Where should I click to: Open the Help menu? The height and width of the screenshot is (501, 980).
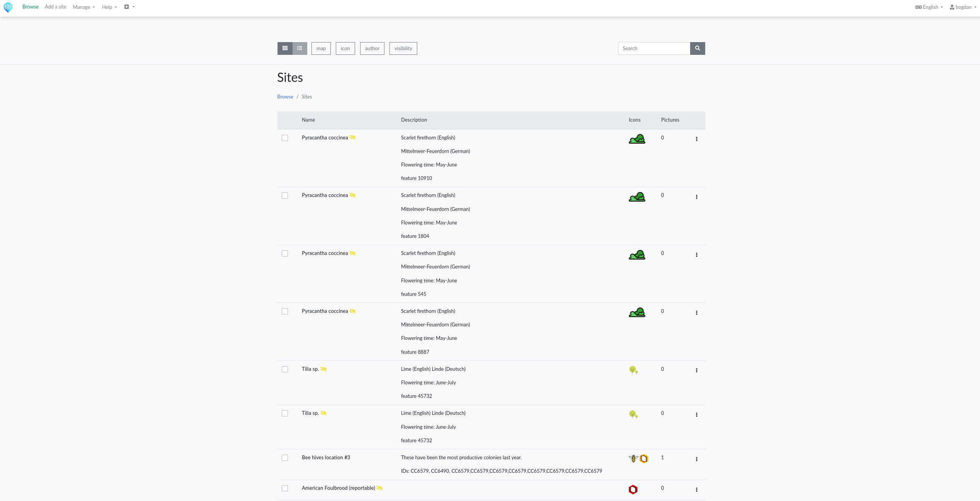tap(109, 7)
